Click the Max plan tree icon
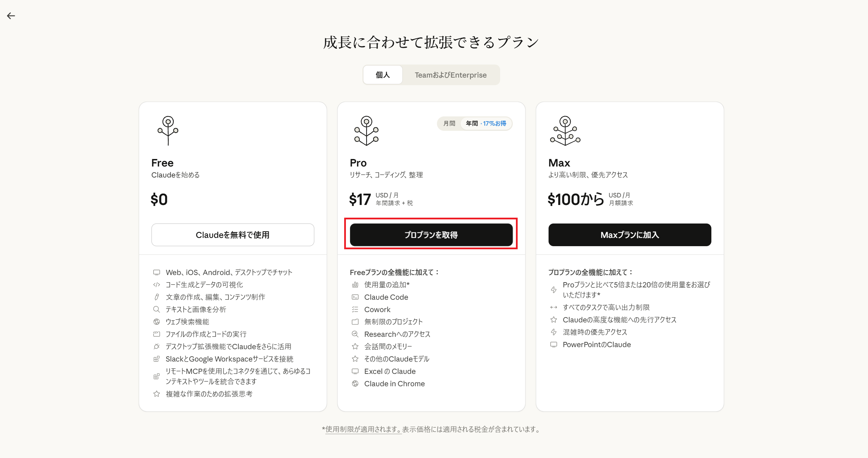The width and height of the screenshot is (868, 458). click(565, 130)
